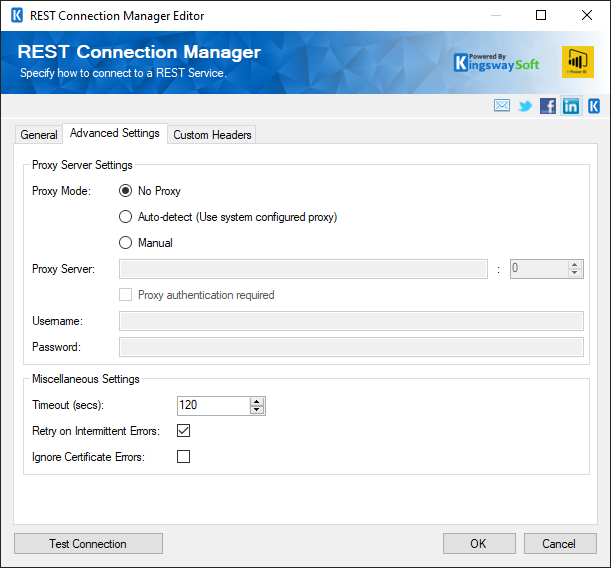Open the Facebook icon link
The image size is (611, 568).
548,106
